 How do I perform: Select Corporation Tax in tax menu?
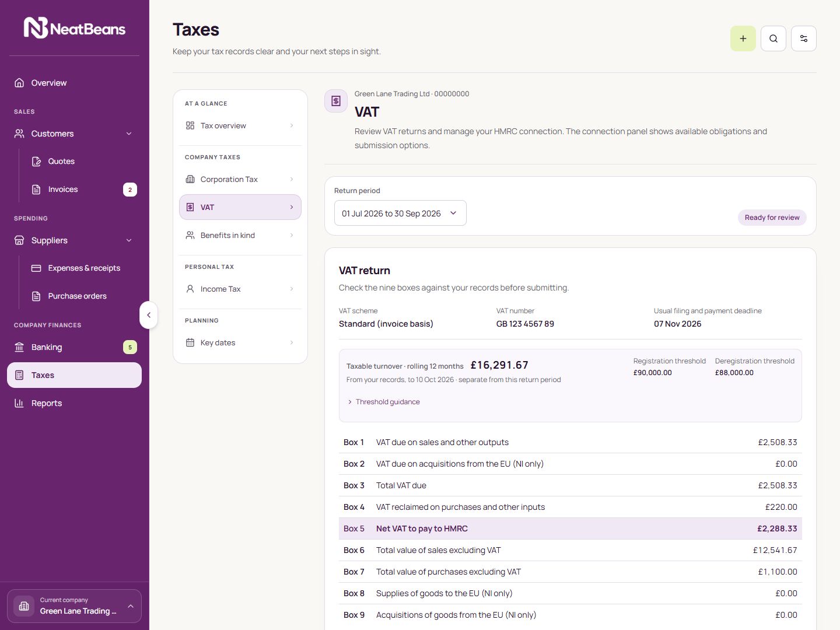(240, 179)
